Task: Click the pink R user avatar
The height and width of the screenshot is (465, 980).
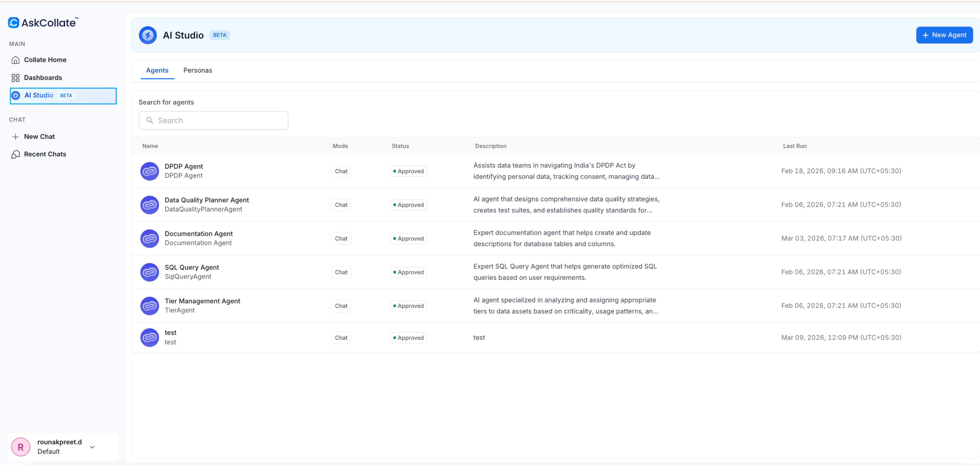Action: coord(20,447)
